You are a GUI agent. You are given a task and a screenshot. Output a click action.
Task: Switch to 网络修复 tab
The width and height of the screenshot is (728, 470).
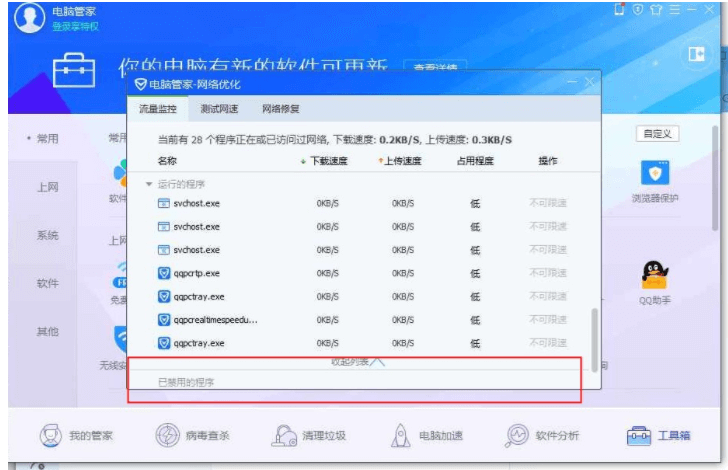[280, 109]
